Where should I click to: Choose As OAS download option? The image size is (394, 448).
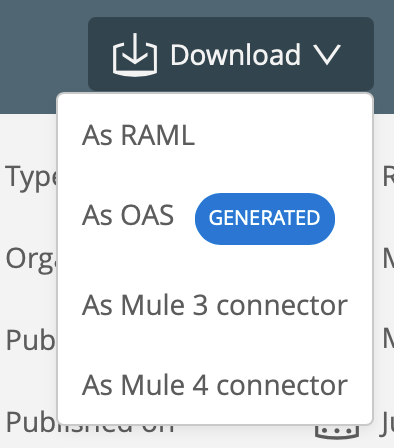click(x=128, y=216)
